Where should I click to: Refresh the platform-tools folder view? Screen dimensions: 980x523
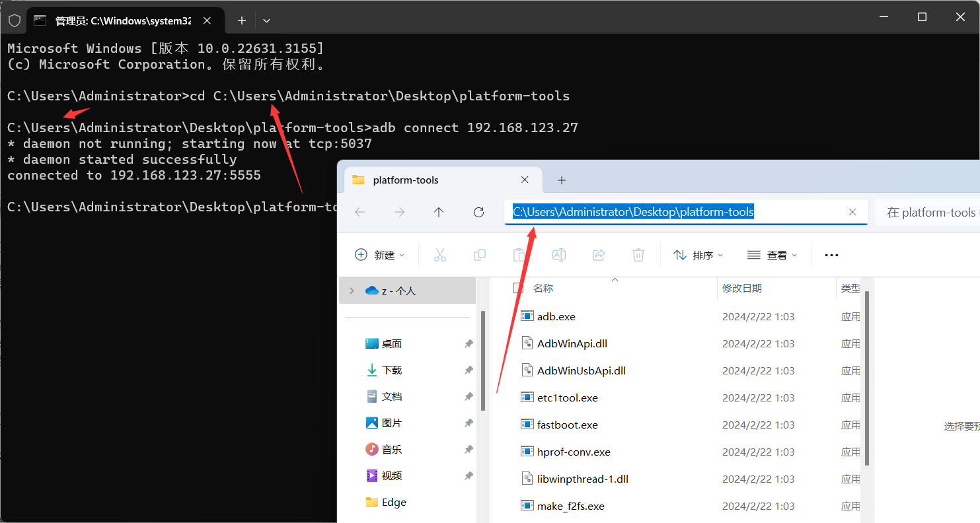[x=479, y=212]
